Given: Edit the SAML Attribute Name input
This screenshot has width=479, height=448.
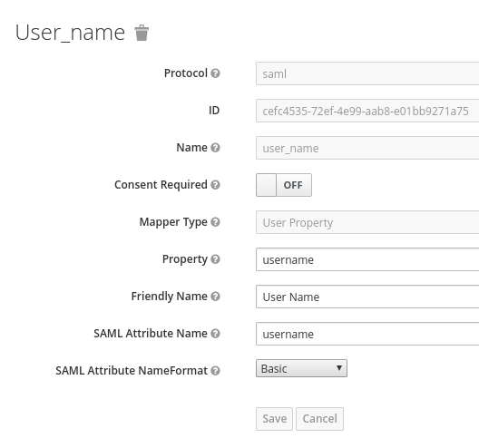Looking at the screenshot, I should point(367,334).
